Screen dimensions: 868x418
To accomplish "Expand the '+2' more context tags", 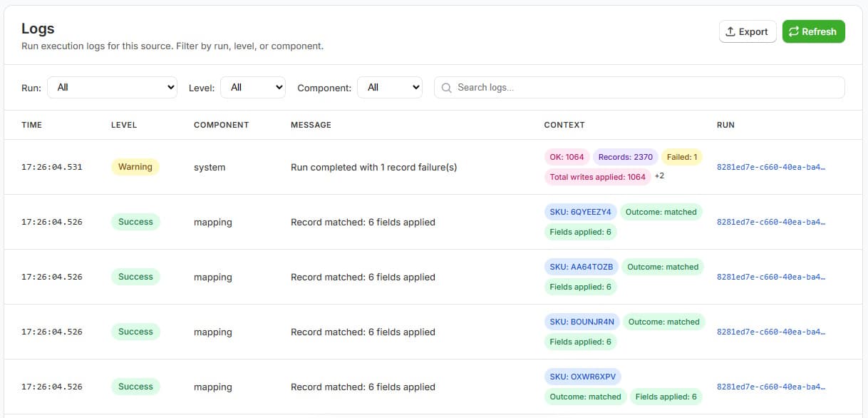I will pyautogui.click(x=659, y=176).
